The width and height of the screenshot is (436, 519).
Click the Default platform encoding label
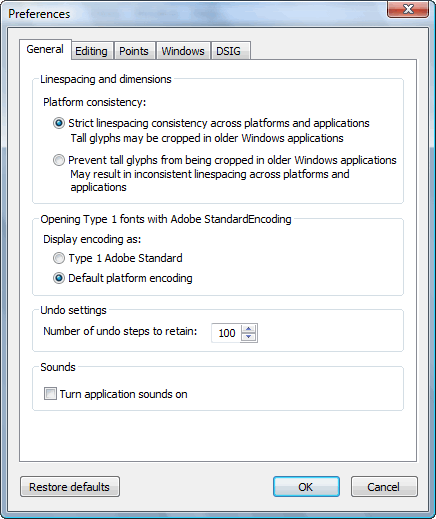130,278
